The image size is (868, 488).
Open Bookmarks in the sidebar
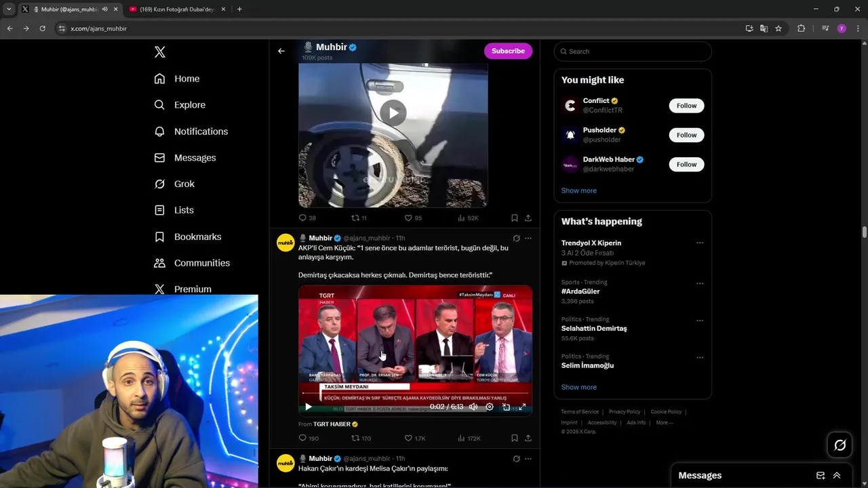pos(188,237)
